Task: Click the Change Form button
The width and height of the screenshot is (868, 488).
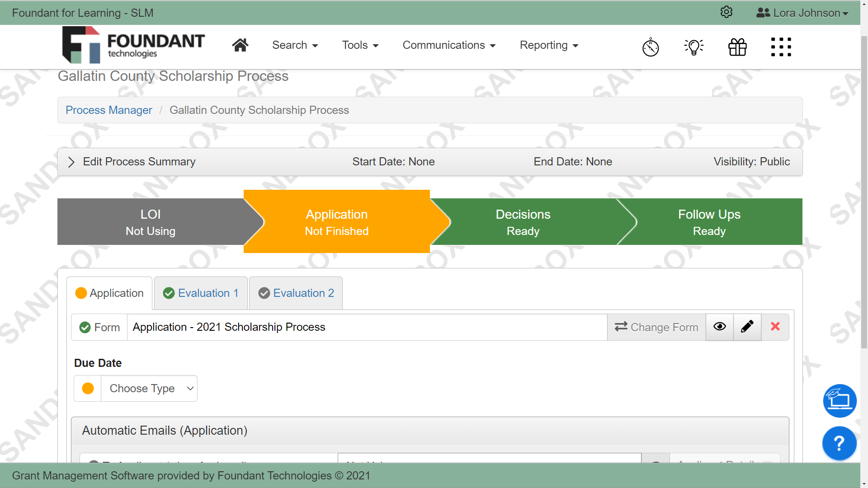Action: click(656, 327)
